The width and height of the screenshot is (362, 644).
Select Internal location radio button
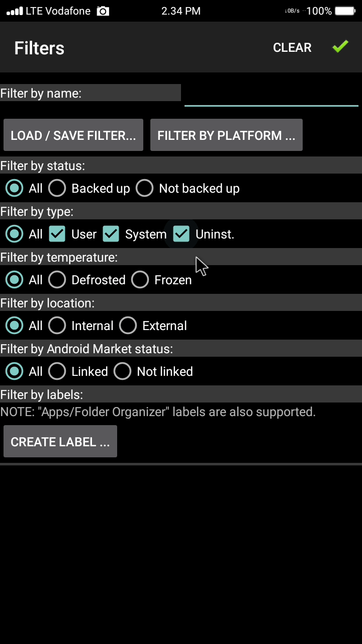coord(57,326)
